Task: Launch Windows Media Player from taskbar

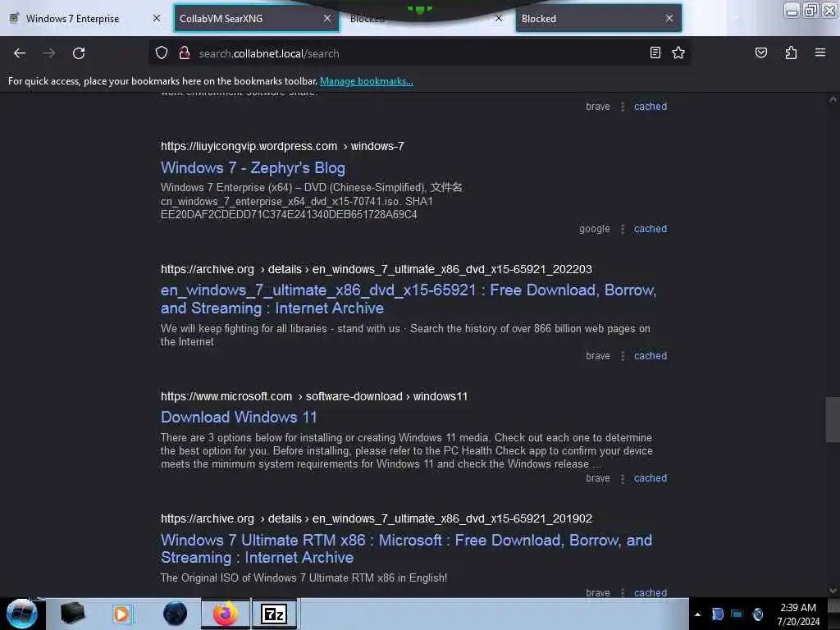Action: (121, 614)
